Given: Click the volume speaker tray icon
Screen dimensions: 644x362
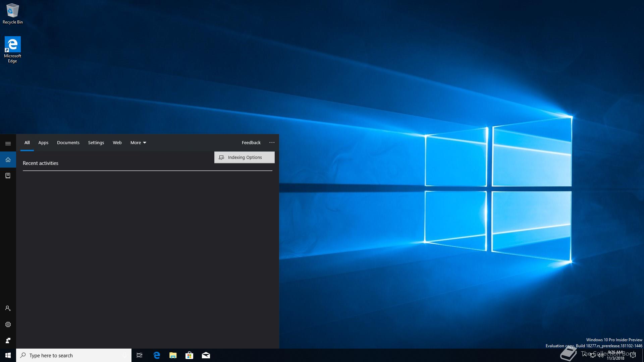Looking at the screenshot, I should 600,355.
